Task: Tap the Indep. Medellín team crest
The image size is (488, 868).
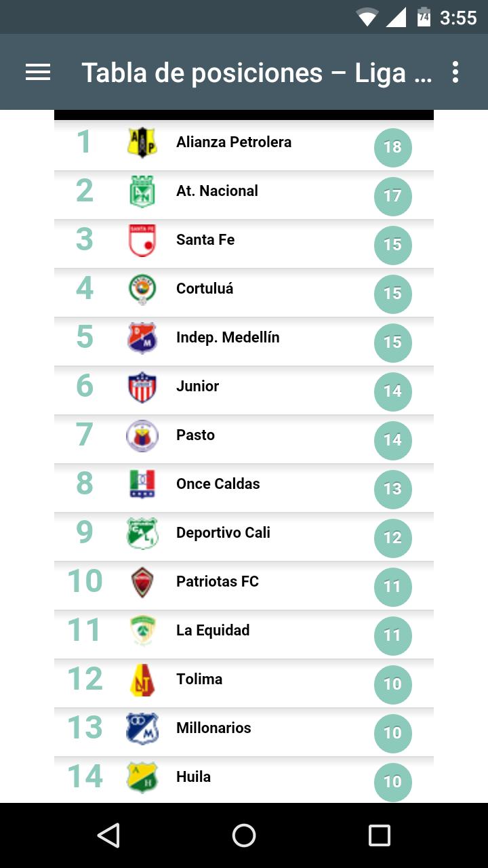Action: [x=142, y=338]
